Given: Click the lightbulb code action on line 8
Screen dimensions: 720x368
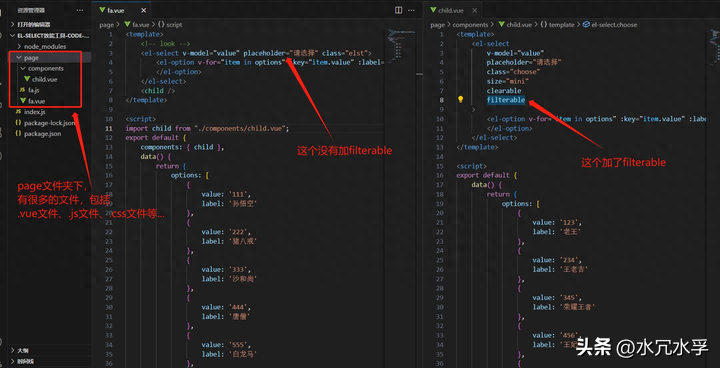Looking at the screenshot, I should coord(461,100).
